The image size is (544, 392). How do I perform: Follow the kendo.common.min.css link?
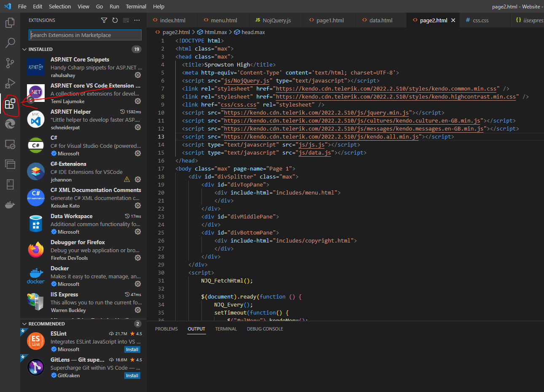tap(386, 88)
